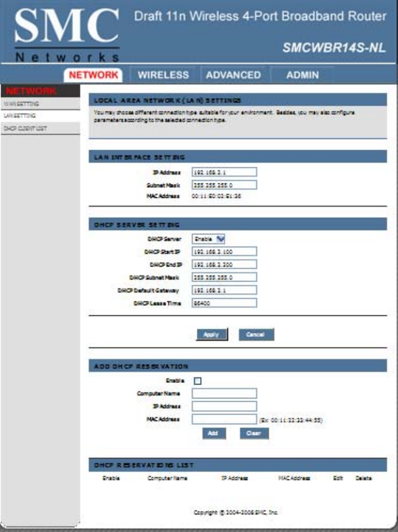Click the Cancel button
The width and height of the screenshot is (398, 532).
coord(256,335)
